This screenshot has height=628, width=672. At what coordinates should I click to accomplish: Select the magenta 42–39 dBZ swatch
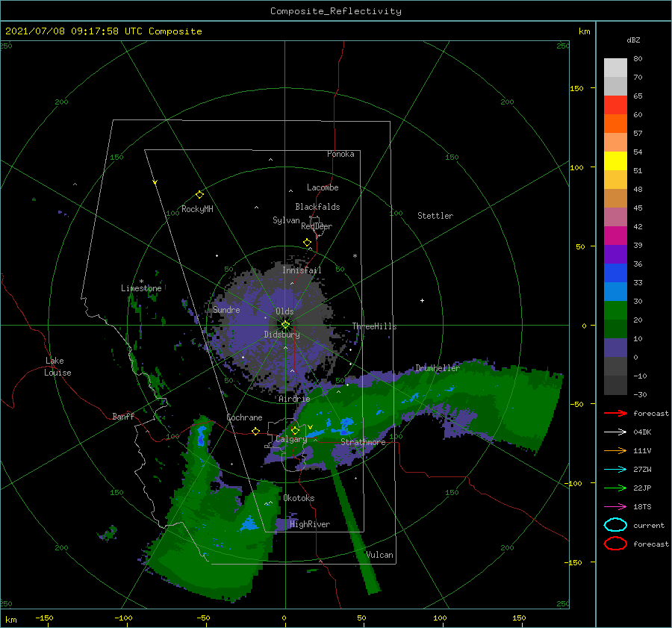tap(615, 235)
